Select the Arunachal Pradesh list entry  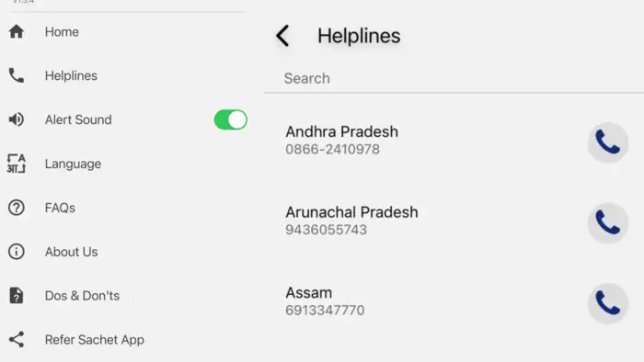(454, 221)
